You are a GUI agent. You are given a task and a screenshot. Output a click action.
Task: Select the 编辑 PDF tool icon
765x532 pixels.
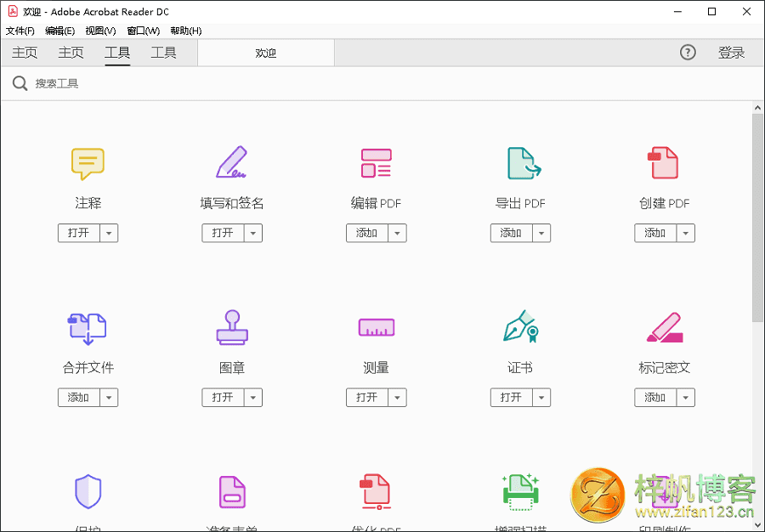pyautogui.click(x=377, y=163)
